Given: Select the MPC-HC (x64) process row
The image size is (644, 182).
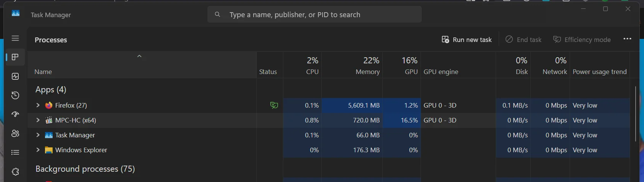Looking at the screenshot, I should [x=329, y=120].
